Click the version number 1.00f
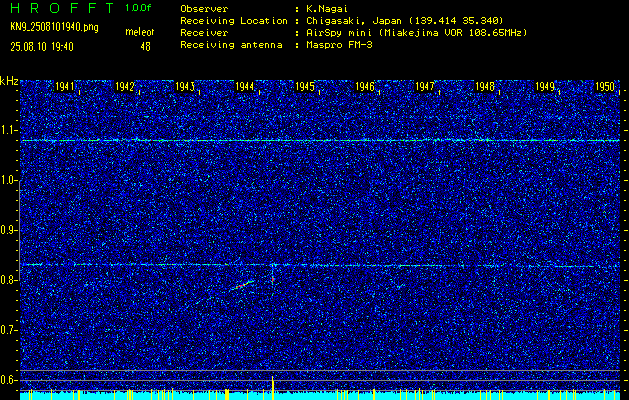Viewport: 629px width, 400px height. [x=138, y=8]
